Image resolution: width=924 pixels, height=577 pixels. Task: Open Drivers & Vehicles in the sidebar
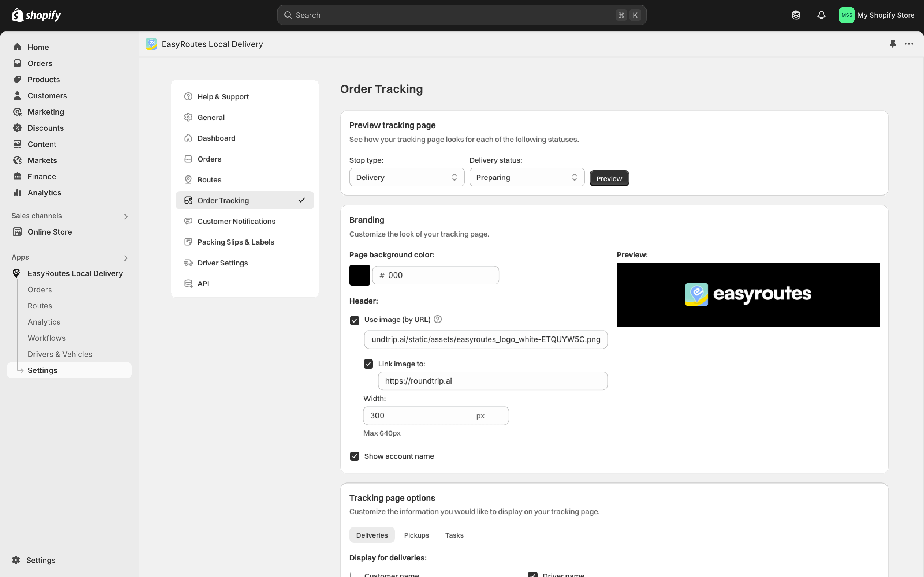(x=60, y=354)
